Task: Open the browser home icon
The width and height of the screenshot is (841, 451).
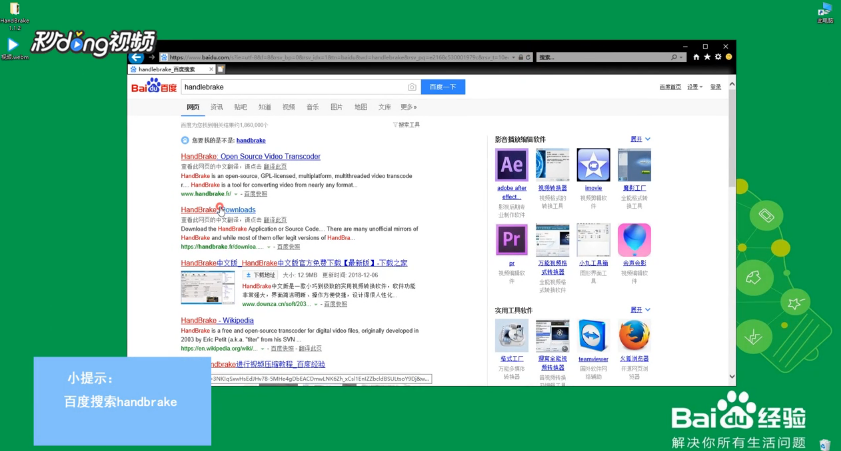Action: coord(696,57)
